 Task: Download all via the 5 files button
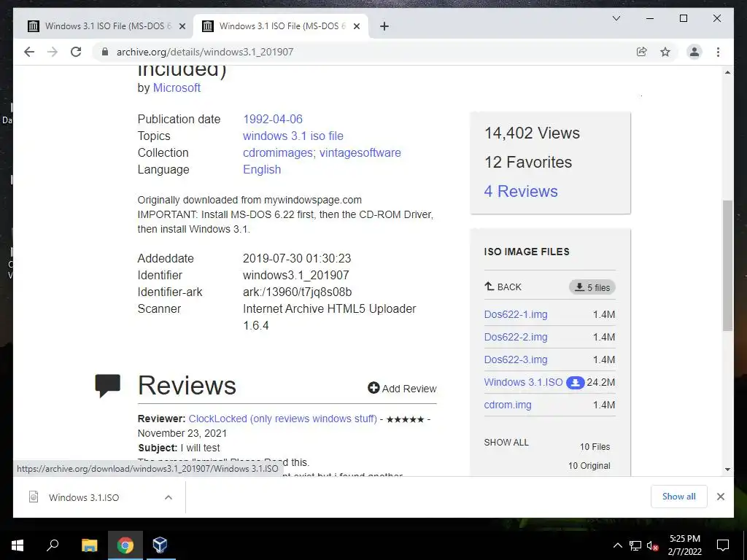(x=592, y=287)
